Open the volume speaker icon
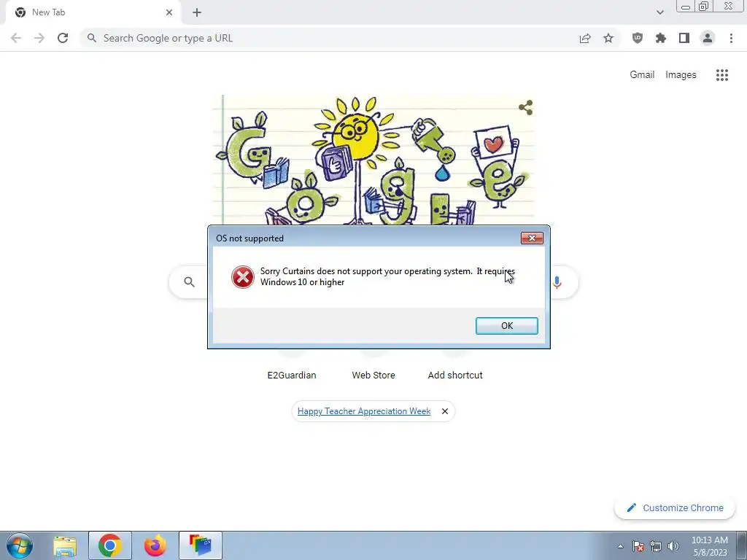 (673, 546)
